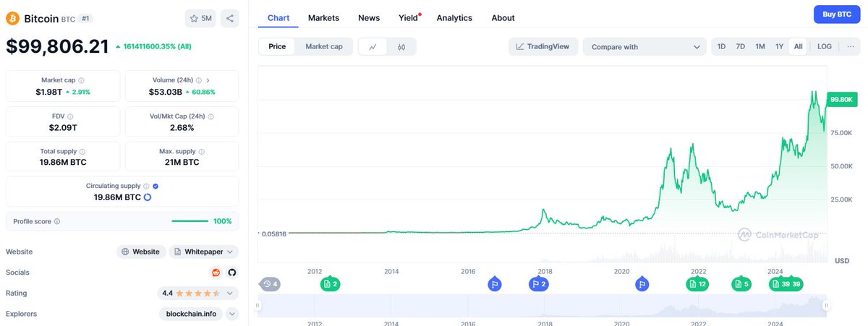Open the News tab
This screenshot has width=868, height=326.
coord(369,17)
